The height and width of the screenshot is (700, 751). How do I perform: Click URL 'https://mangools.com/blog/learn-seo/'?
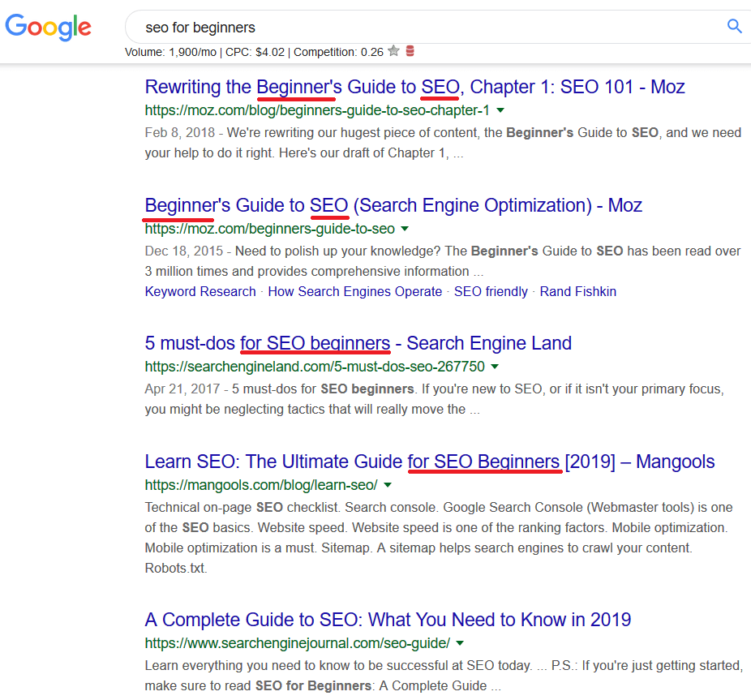coord(261,485)
